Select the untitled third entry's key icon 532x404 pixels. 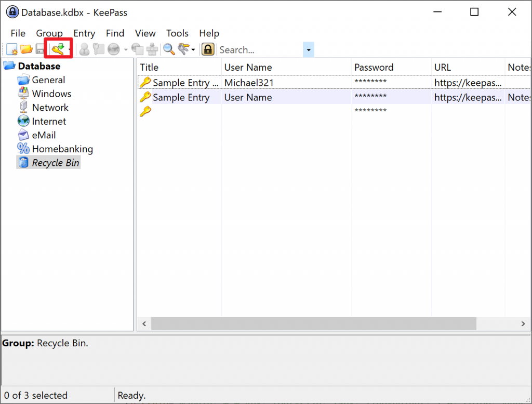click(x=145, y=111)
